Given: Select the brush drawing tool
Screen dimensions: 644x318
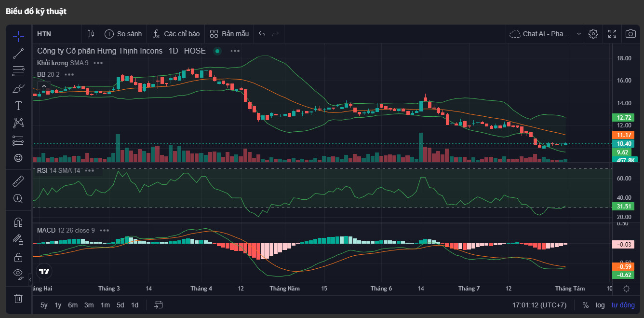Looking at the screenshot, I should pos(18,88).
